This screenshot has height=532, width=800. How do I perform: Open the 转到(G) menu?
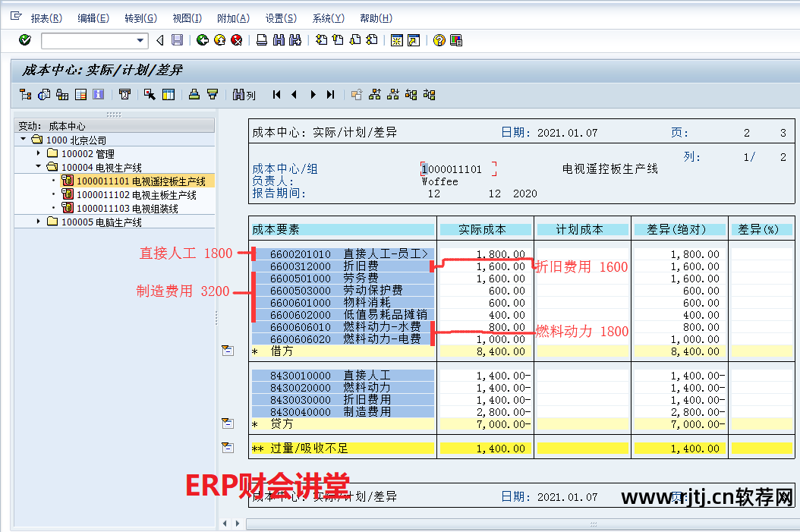(x=141, y=18)
